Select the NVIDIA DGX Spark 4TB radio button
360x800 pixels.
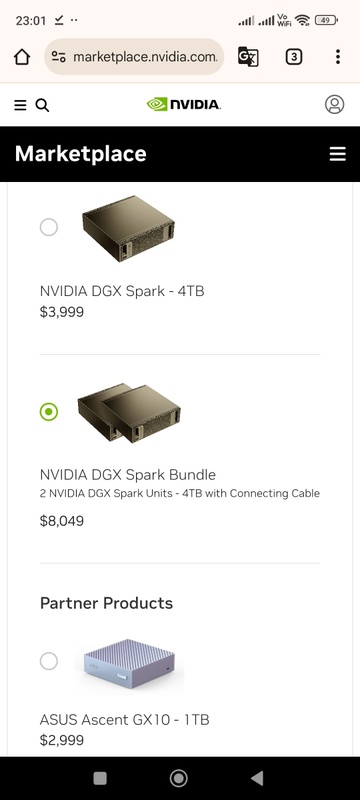coord(49,227)
